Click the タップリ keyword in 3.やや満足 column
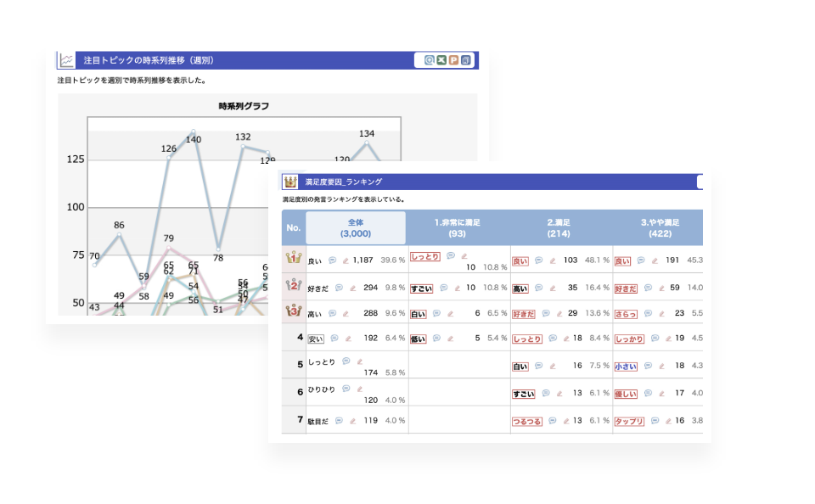This screenshot has height=504, width=815. point(629,422)
